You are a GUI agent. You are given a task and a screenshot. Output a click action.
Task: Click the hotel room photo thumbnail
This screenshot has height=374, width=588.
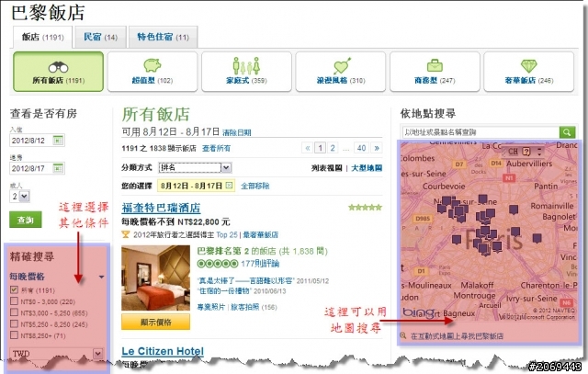155,278
